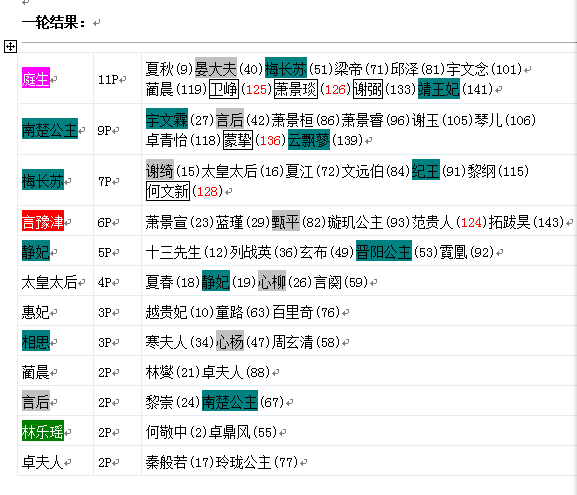Click the name 霓凰

[x=454, y=252]
